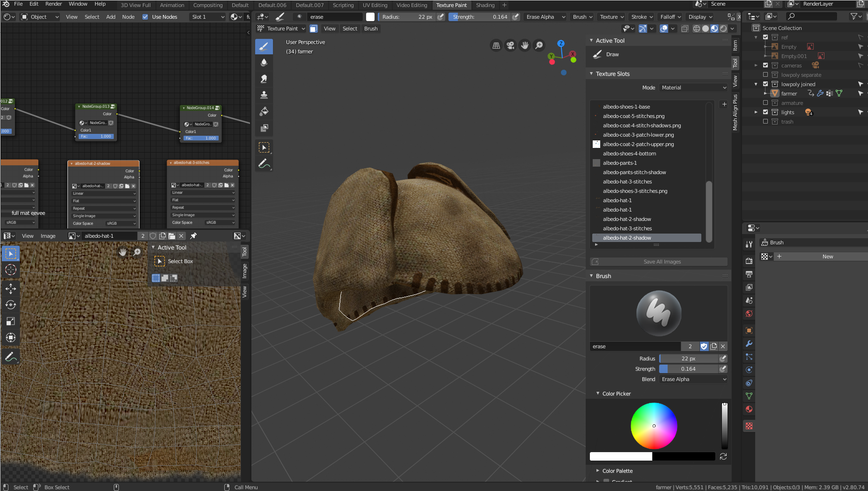The height and width of the screenshot is (491, 868).
Task: Open the Erase Alpha blend dropdown in header
Action: click(545, 17)
